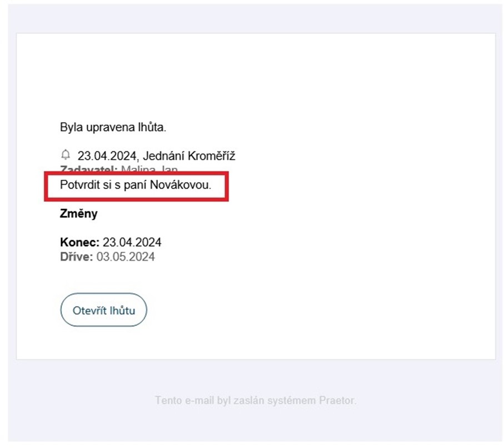Click the note 'Potvrdit si s paní Novákovou.'
Image resolution: width=504 pixels, height=448 pixels.
click(x=136, y=185)
